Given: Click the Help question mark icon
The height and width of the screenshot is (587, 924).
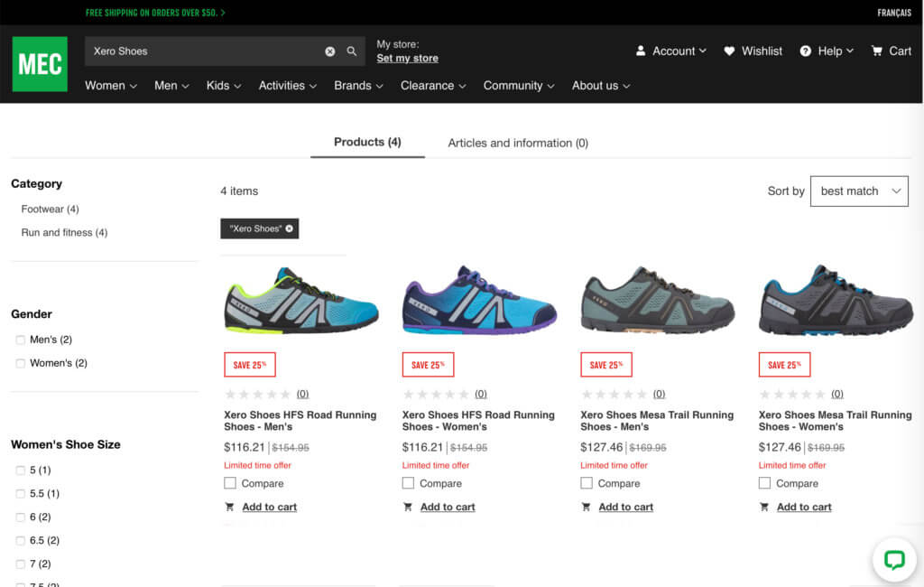Looking at the screenshot, I should [x=805, y=51].
